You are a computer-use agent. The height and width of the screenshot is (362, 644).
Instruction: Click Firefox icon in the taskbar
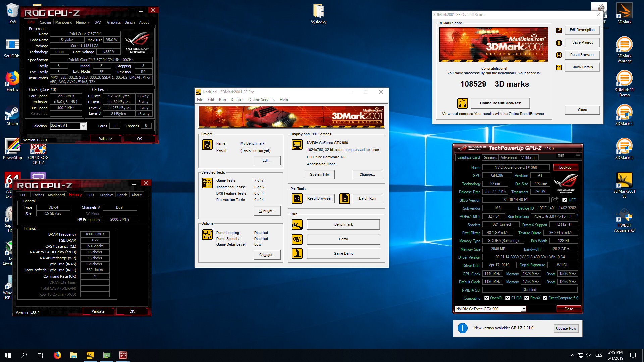click(57, 355)
